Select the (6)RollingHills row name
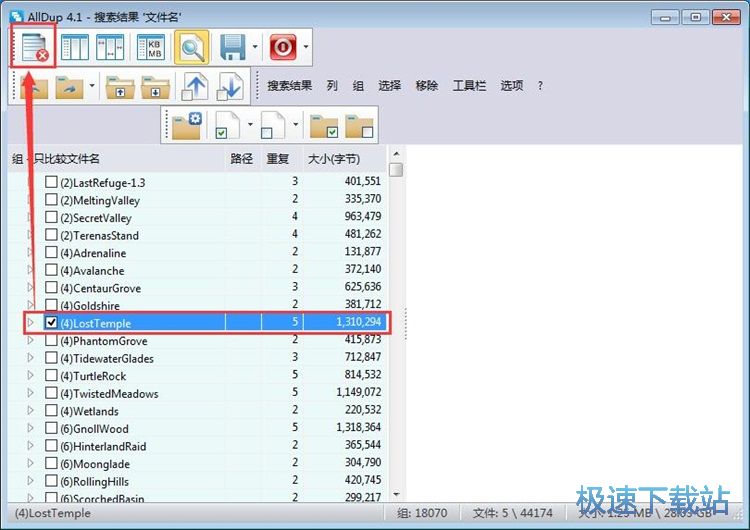The width and height of the screenshot is (750, 530). pos(94,482)
